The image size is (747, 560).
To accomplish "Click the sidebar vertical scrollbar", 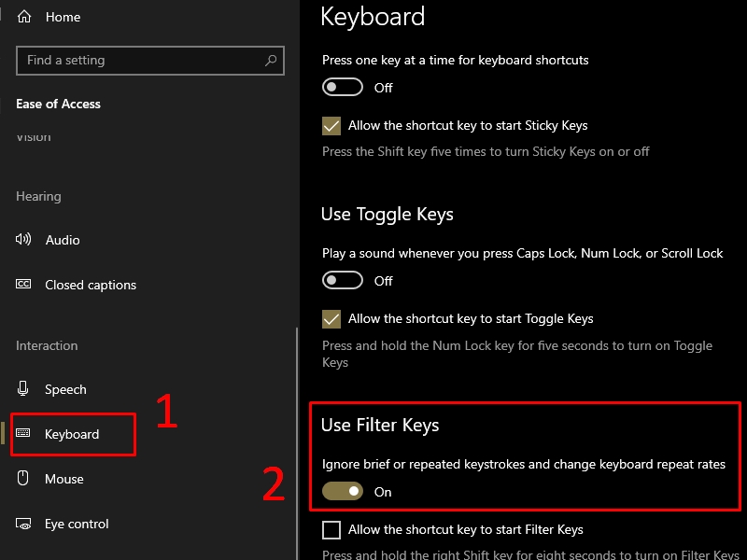I will (297, 442).
